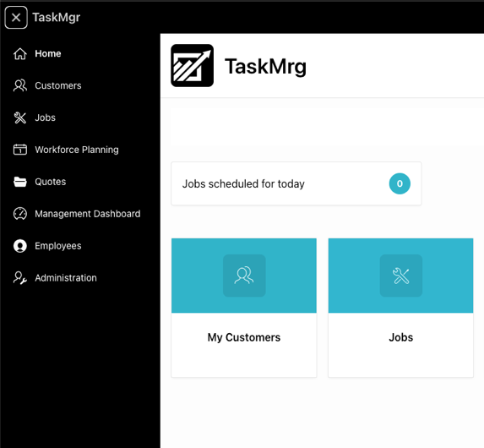Image resolution: width=484 pixels, height=448 pixels.
Task: Click the Employees avatar icon
Action: [20, 246]
